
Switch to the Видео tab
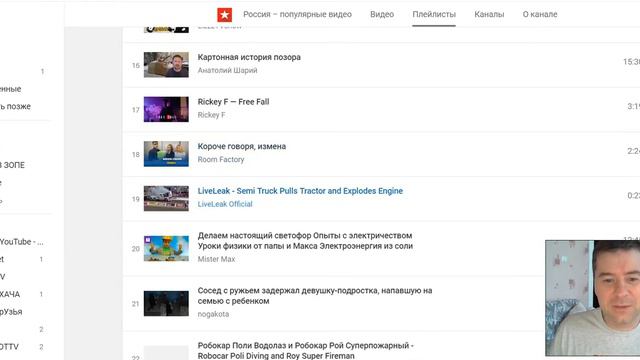tap(382, 14)
